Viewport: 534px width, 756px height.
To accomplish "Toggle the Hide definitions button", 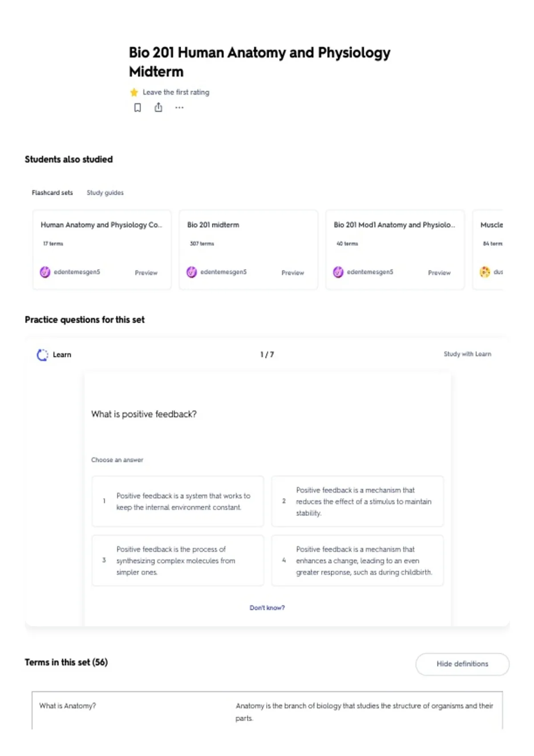I will 462,664.
